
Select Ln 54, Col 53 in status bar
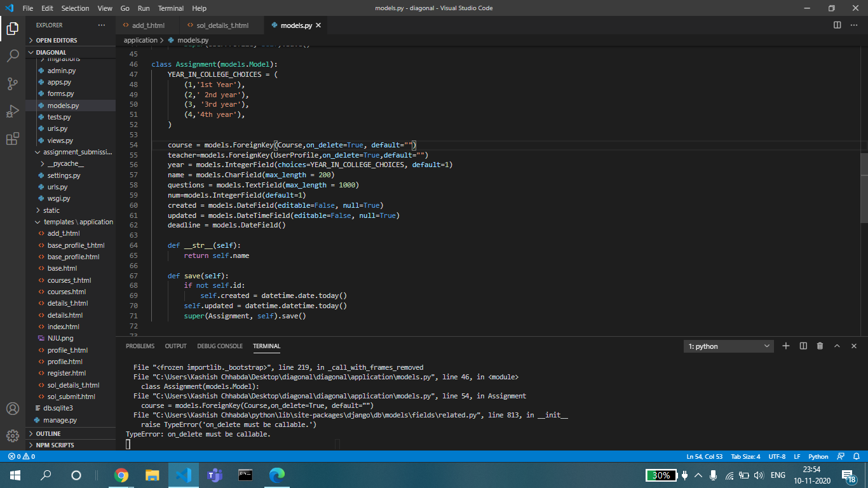point(704,456)
